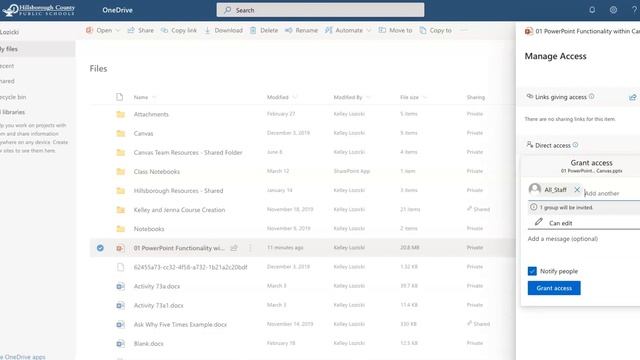The width and height of the screenshot is (640, 360).
Task: Click the share link icon in Links giving access
Action: 633,97
